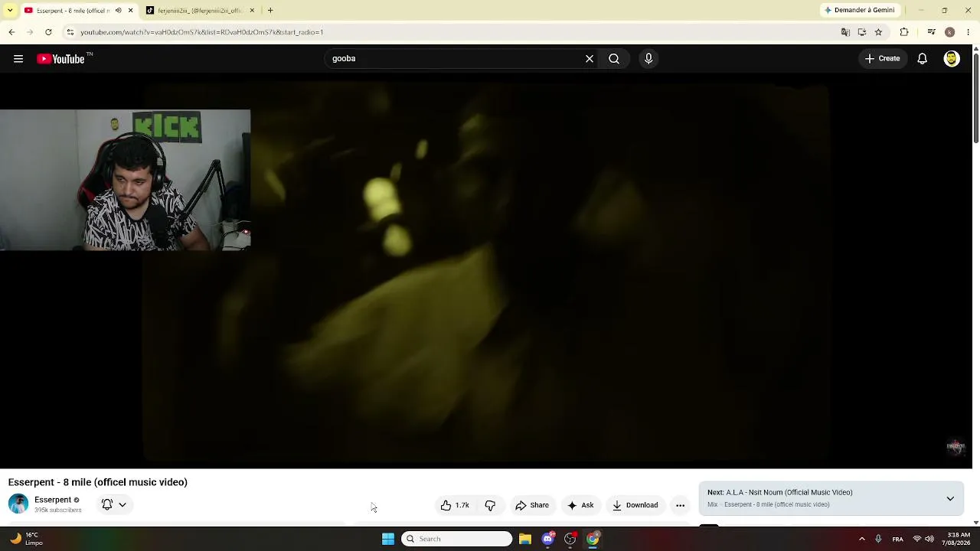Open media controls in browser toolbar
This screenshot has width=980, height=551.
[931, 32]
